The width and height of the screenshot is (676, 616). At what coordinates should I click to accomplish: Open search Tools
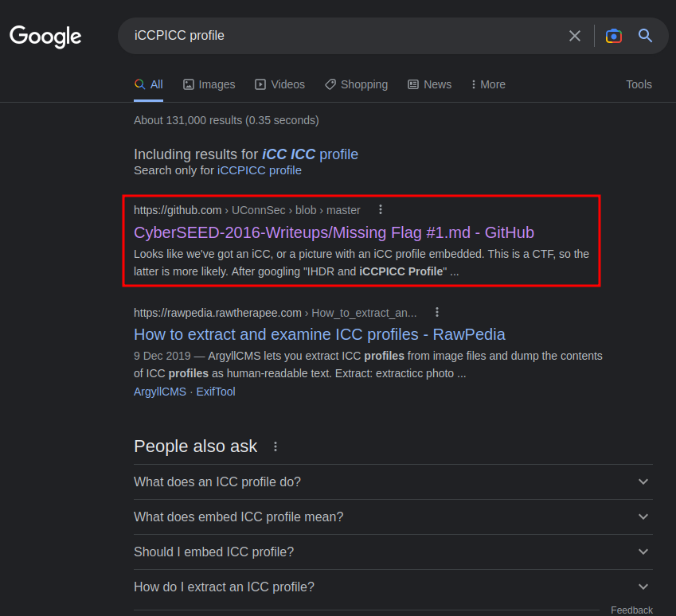click(x=639, y=84)
